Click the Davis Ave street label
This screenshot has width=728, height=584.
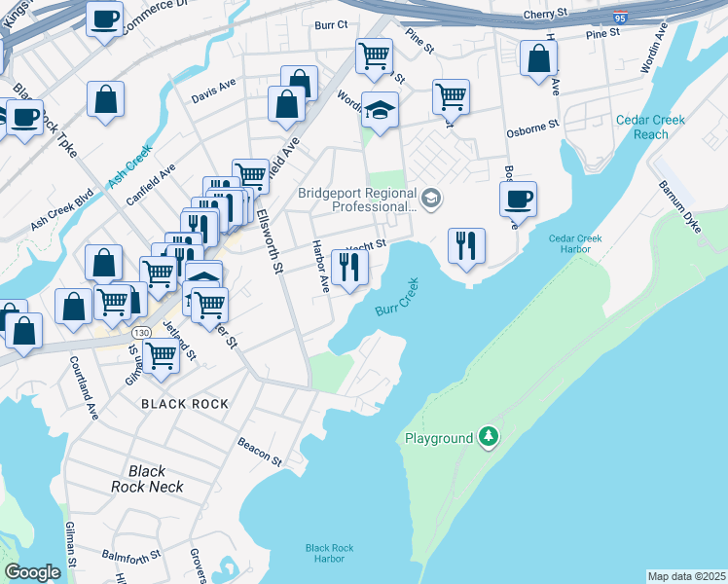[x=213, y=91]
